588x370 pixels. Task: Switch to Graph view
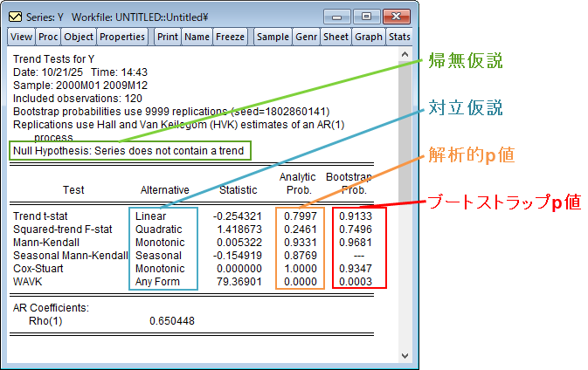[369, 37]
